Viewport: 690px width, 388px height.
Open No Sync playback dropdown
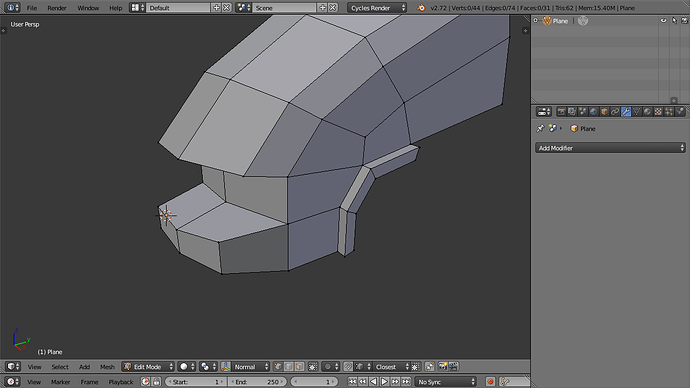446,382
